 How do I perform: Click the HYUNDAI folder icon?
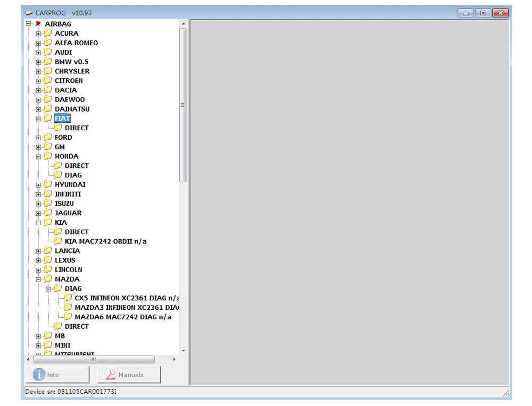(x=48, y=184)
